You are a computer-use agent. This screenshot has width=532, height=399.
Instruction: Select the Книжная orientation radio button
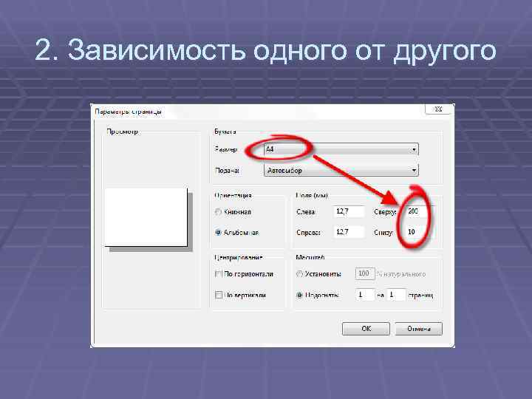pos(219,212)
